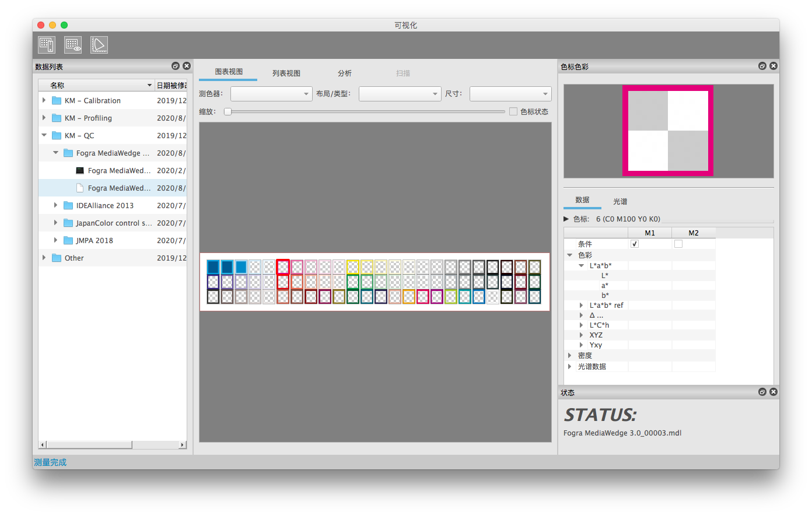Click the left arrow of the list scrollbar
The width and height of the screenshot is (812, 516).
(x=42, y=445)
